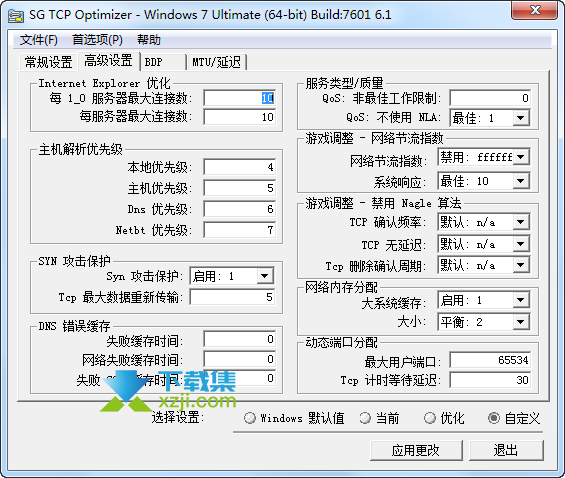Switch to the 高级设置 tab

click(x=108, y=61)
